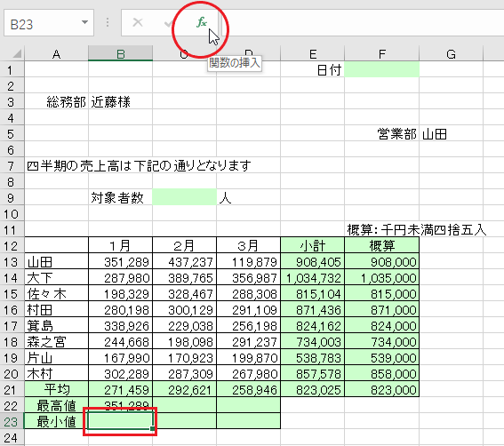Select the cell with value 198,098
Image resolution: width=504 pixels, height=446 pixels.
[185, 341]
